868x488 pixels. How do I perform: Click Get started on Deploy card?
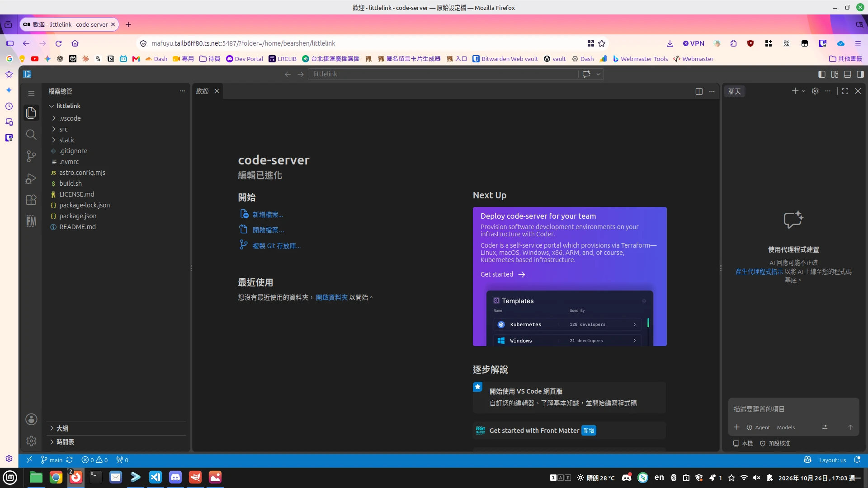[503, 274]
